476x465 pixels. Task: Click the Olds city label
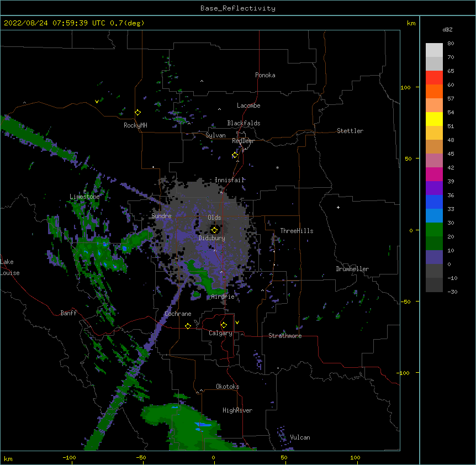(214, 218)
